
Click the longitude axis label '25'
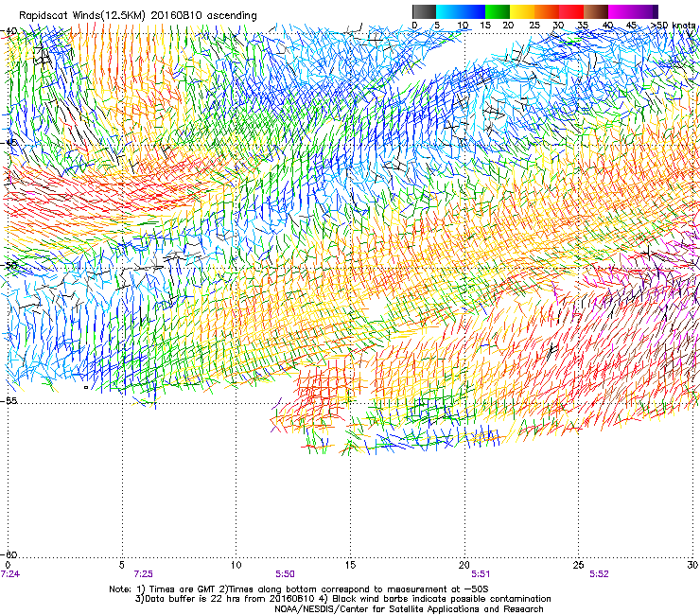[x=578, y=565]
